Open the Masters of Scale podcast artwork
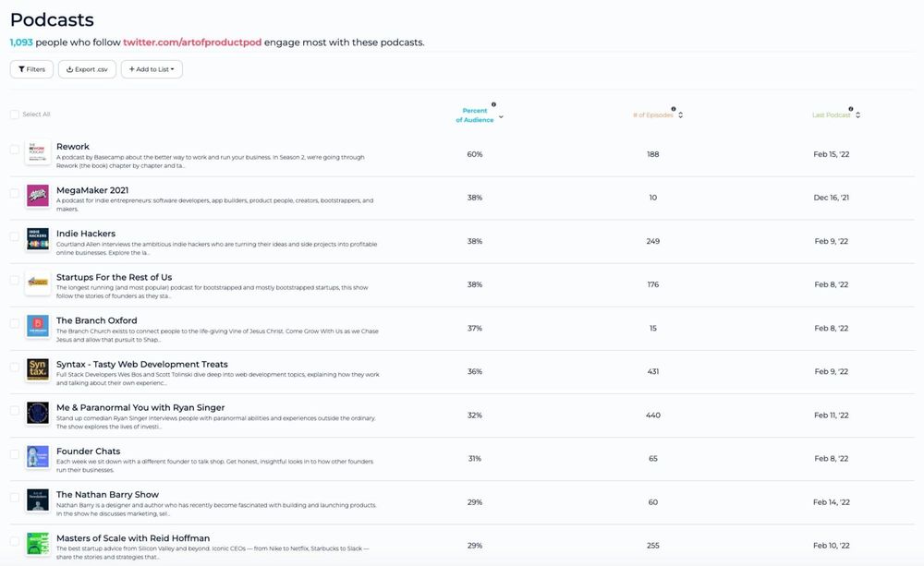This screenshot has width=924, height=566. pyautogui.click(x=37, y=545)
